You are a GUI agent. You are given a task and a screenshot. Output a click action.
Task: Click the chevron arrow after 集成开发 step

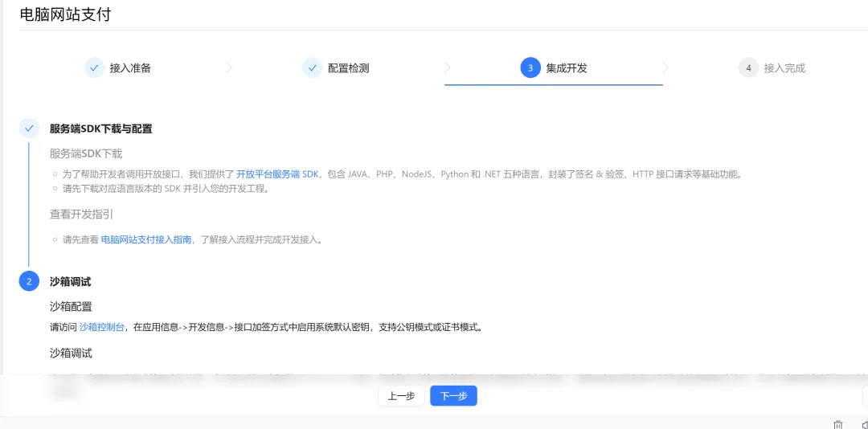coord(665,68)
